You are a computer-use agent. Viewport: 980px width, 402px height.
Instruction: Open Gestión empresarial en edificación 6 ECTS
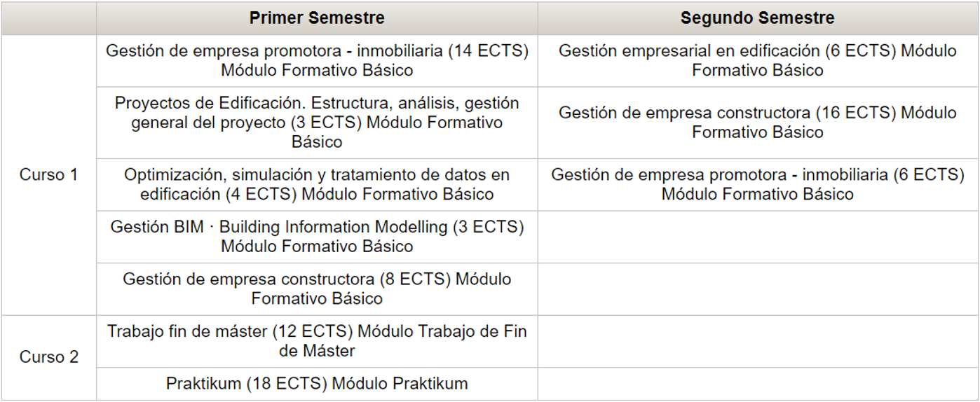[x=758, y=61]
